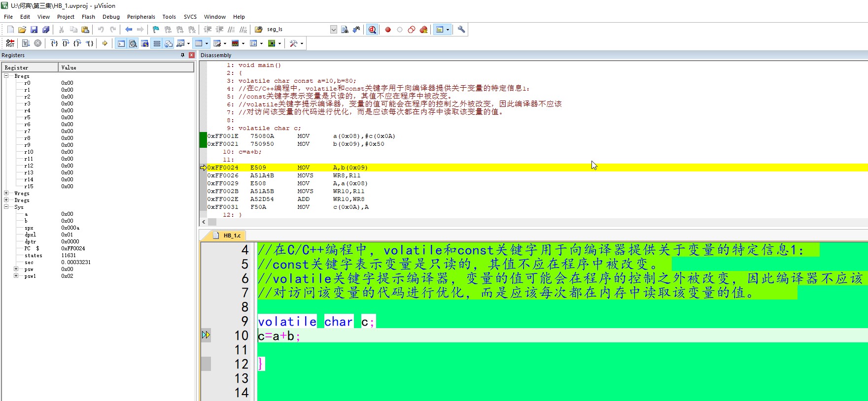The width and height of the screenshot is (868, 401).
Task: Click the Reset CPU (RST) icon
Action: 10,43
